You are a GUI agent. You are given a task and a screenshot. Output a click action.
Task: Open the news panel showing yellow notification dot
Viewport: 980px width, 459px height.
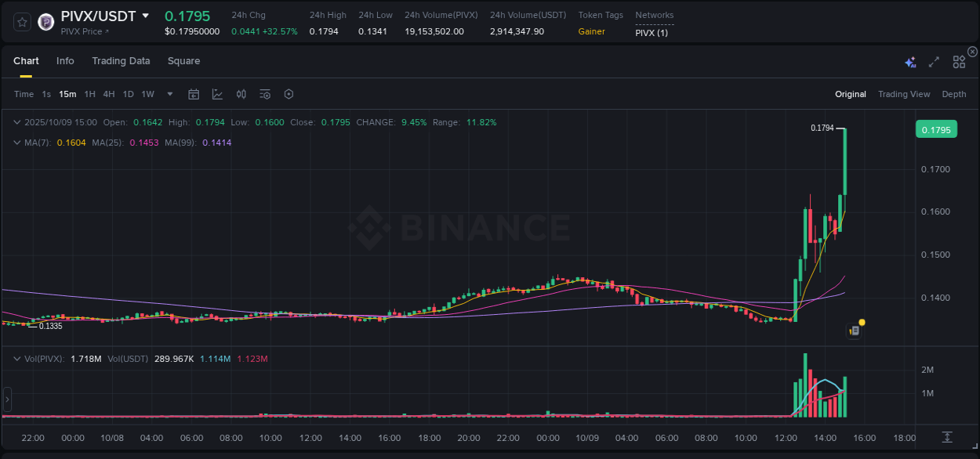[x=854, y=330]
